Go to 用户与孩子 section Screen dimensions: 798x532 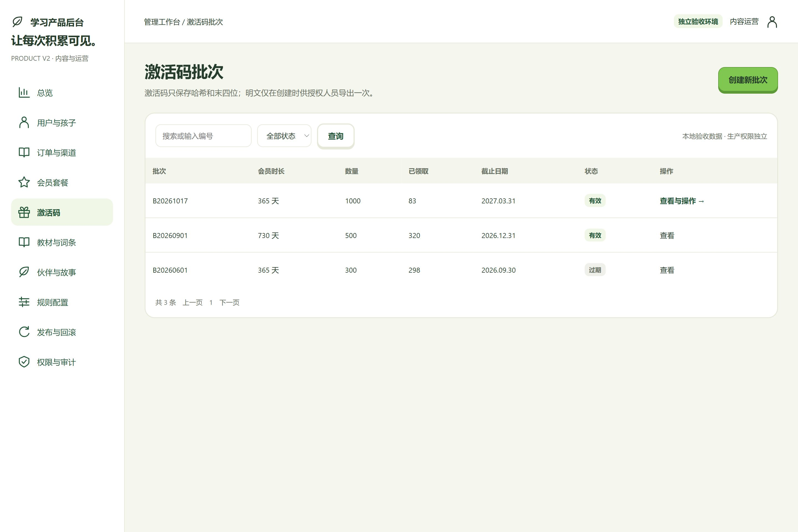62,122
